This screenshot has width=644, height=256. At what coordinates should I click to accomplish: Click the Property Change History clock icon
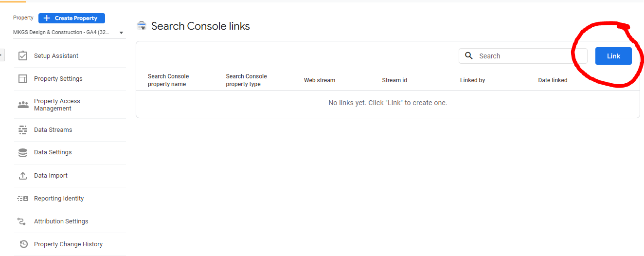23,244
